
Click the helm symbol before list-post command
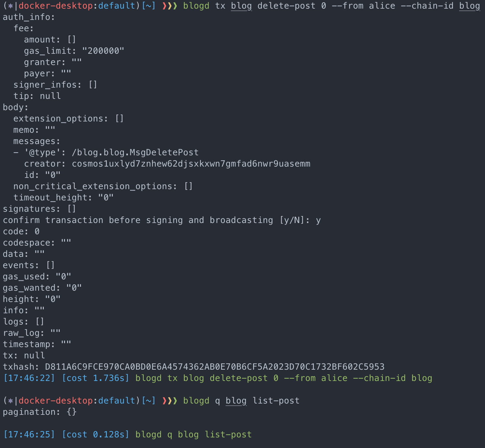[10, 401]
